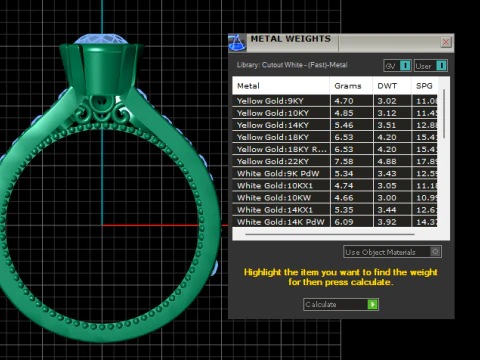This screenshot has height=360, width=480.
Task: Click the vertical scrollbar of metals list
Action: (444, 114)
